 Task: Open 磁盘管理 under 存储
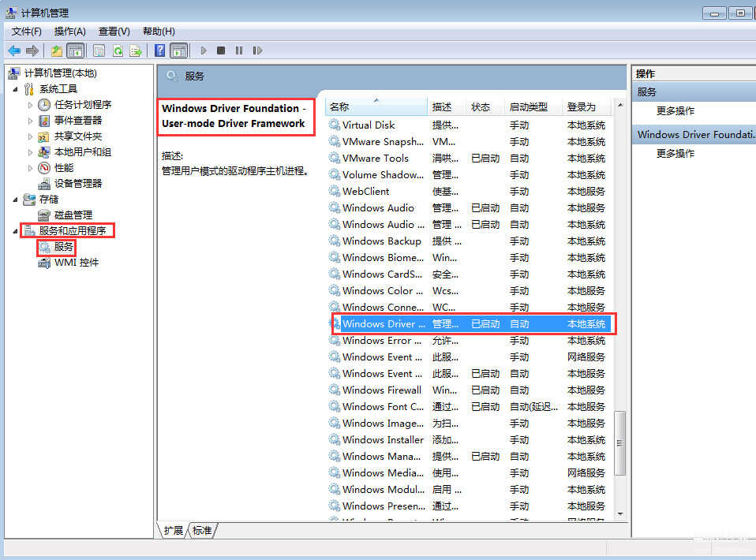[73, 215]
